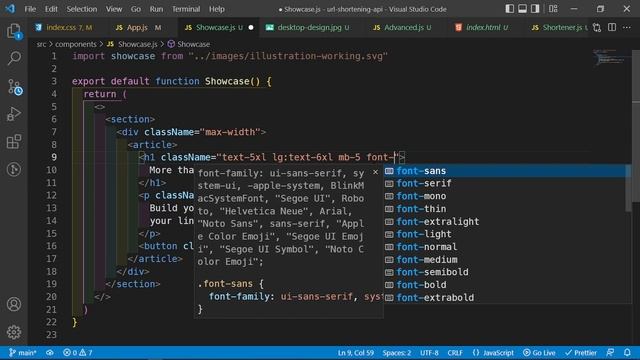Change line ending via CRLF
This screenshot has height=360, width=640.
455,353
